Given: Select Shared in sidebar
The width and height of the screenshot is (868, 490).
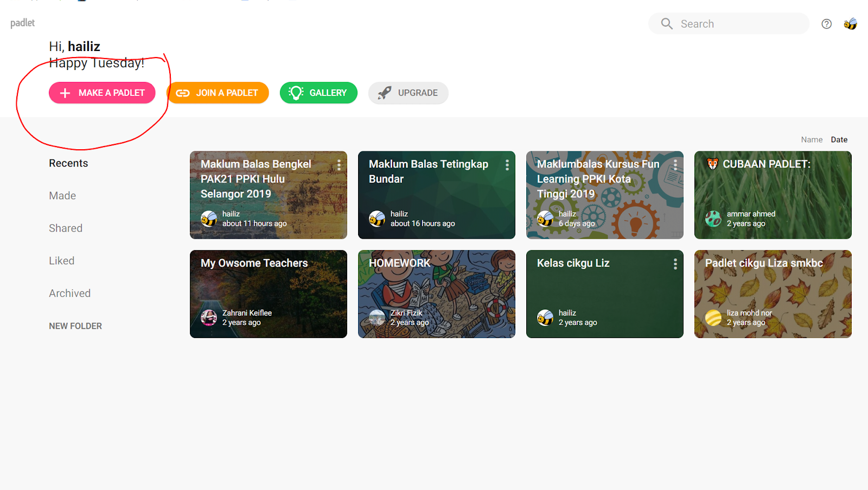Looking at the screenshot, I should point(66,228).
